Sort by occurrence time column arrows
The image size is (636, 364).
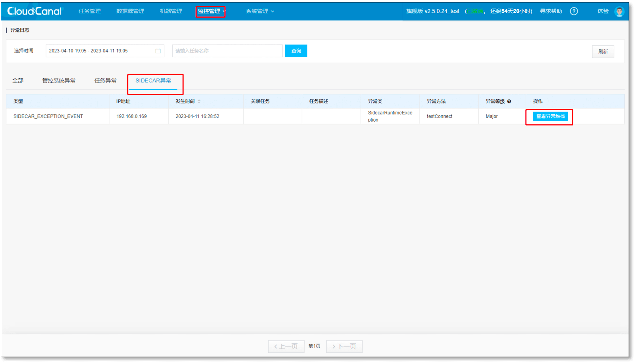click(199, 101)
